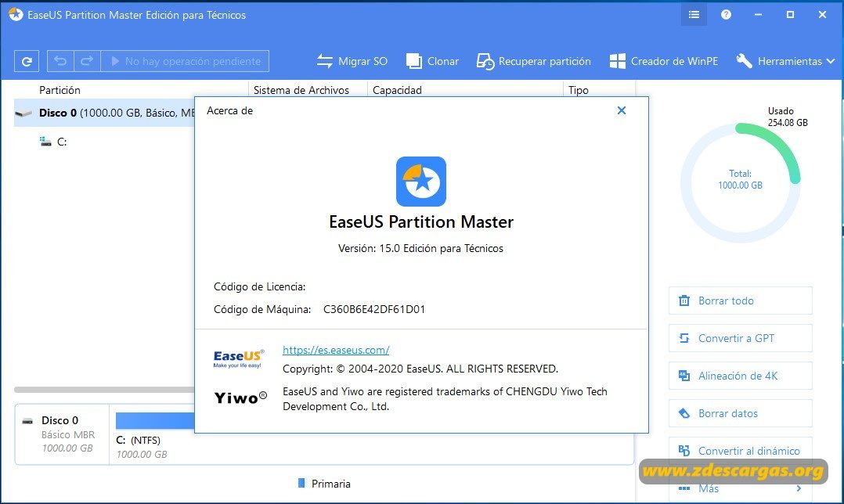Open Creador de WinPE
This screenshot has height=504, width=844.
(x=663, y=61)
